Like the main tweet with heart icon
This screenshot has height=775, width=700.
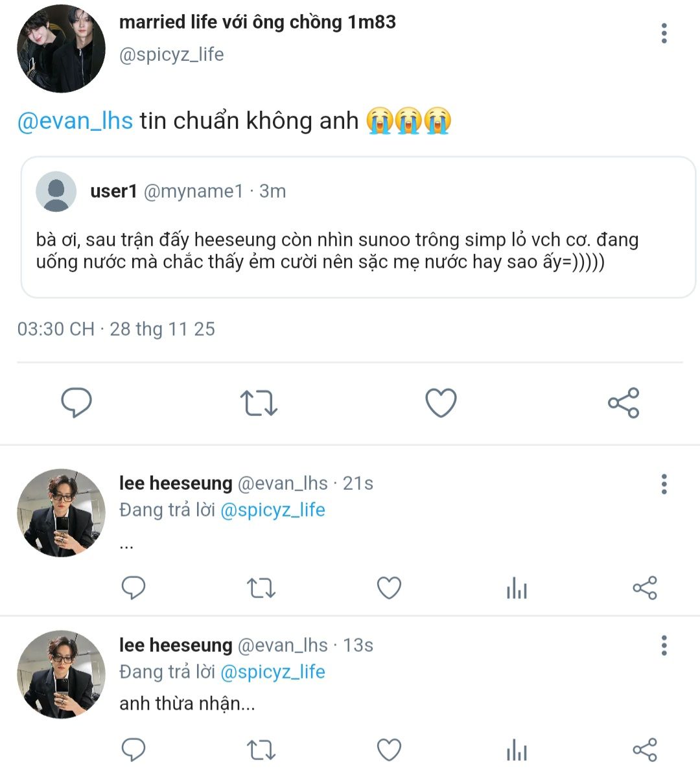click(441, 402)
